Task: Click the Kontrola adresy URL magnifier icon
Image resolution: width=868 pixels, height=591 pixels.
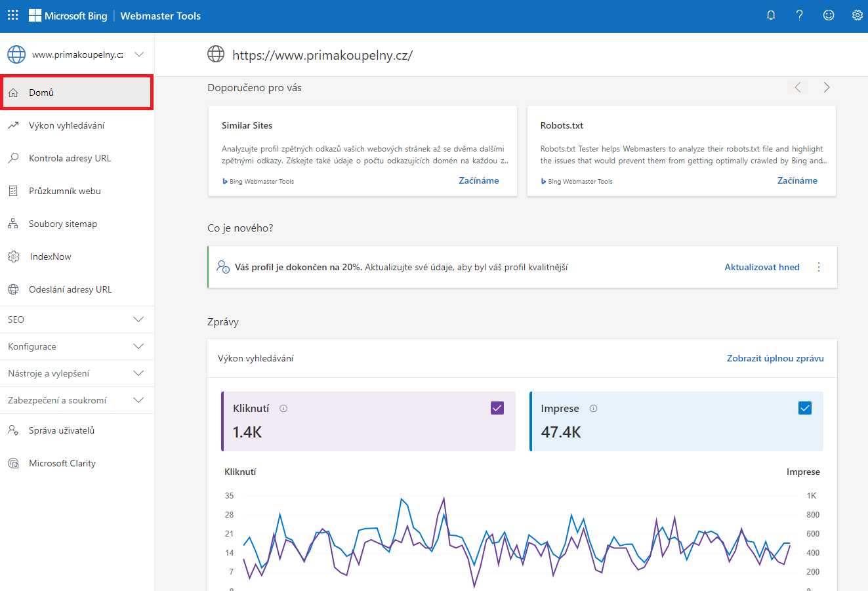Action: tap(13, 158)
